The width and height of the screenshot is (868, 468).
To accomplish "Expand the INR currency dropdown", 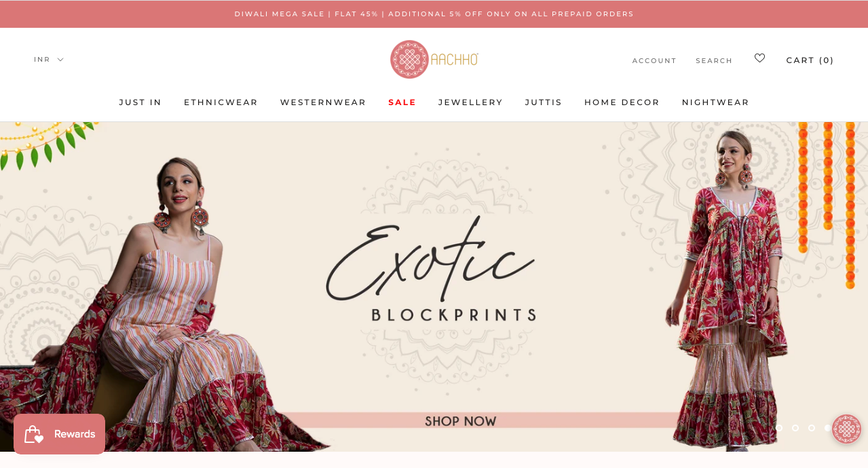I will 49,60.
